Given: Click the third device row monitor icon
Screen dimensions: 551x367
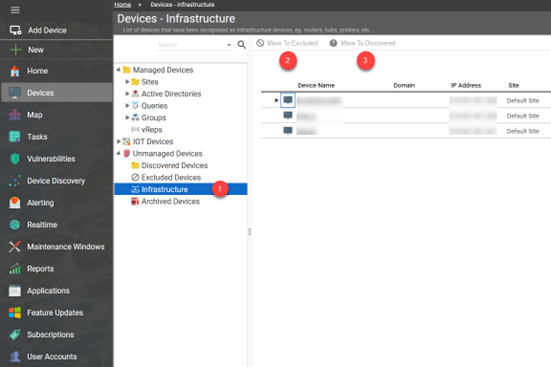Looking at the screenshot, I should [288, 131].
